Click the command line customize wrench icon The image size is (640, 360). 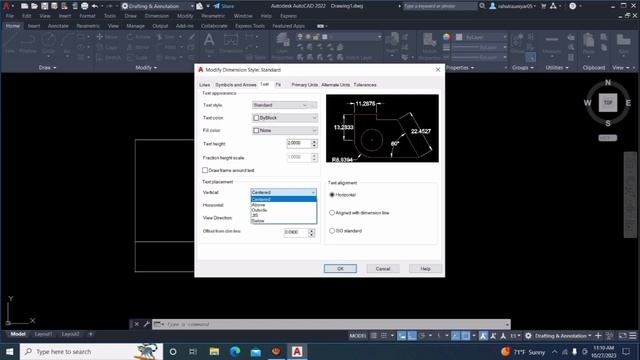pyautogui.click(x=147, y=324)
